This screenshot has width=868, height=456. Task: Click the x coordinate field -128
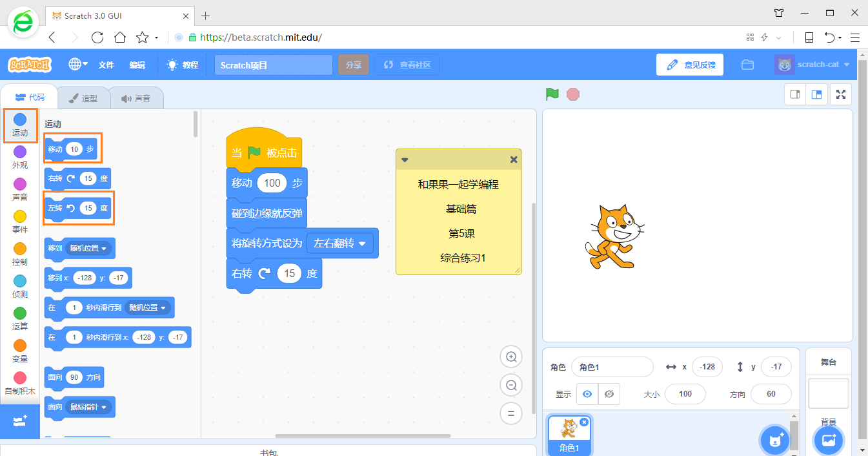point(707,367)
